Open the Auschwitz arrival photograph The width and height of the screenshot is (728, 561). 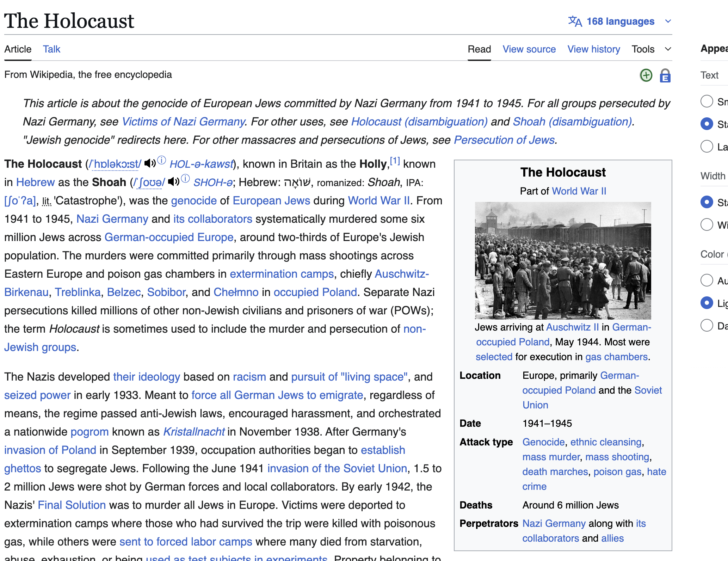pos(563,260)
